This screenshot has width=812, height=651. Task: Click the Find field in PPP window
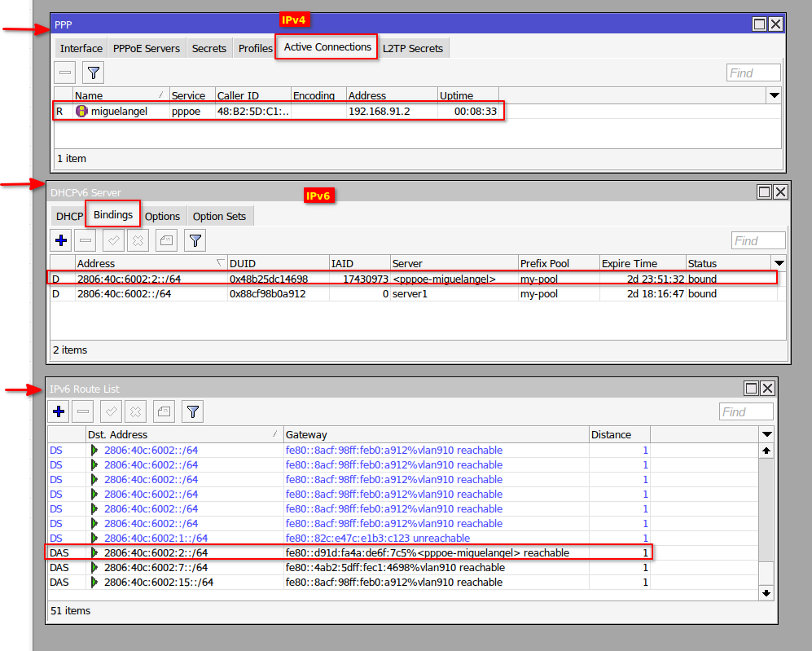point(753,73)
